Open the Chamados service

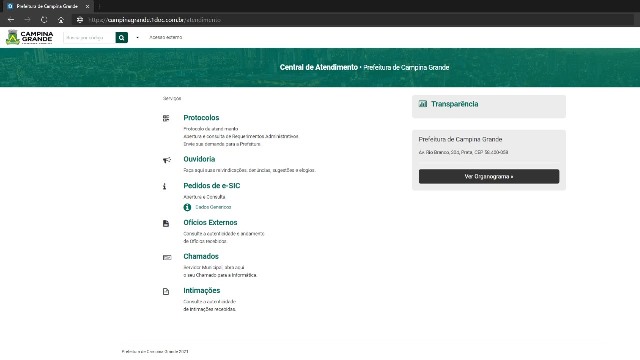tap(201, 256)
